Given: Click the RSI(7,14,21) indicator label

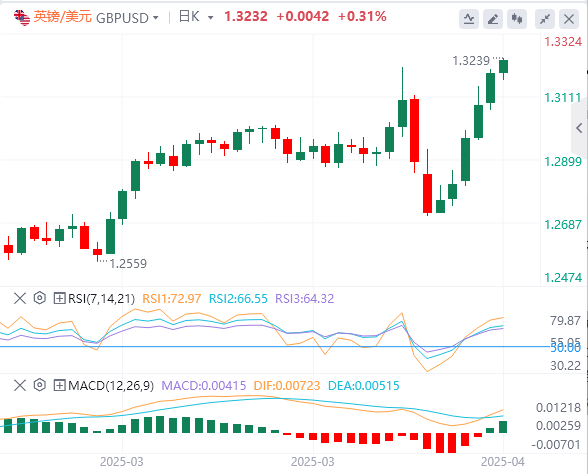Looking at the screenshot, I should point(101,298).
